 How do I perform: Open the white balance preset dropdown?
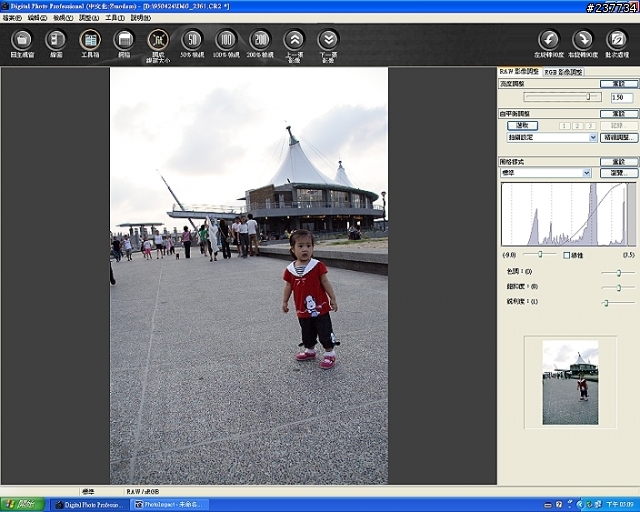point(552,137)
